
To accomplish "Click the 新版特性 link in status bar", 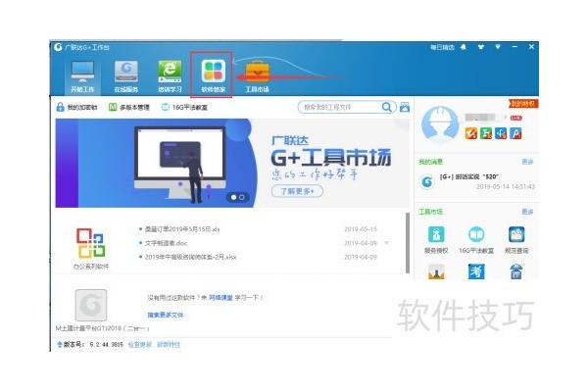I will [169, 344].
